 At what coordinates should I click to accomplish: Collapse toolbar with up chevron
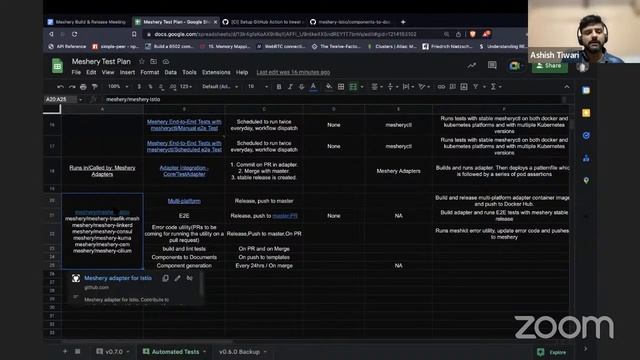pyautogui.click(x=567, y=87)
